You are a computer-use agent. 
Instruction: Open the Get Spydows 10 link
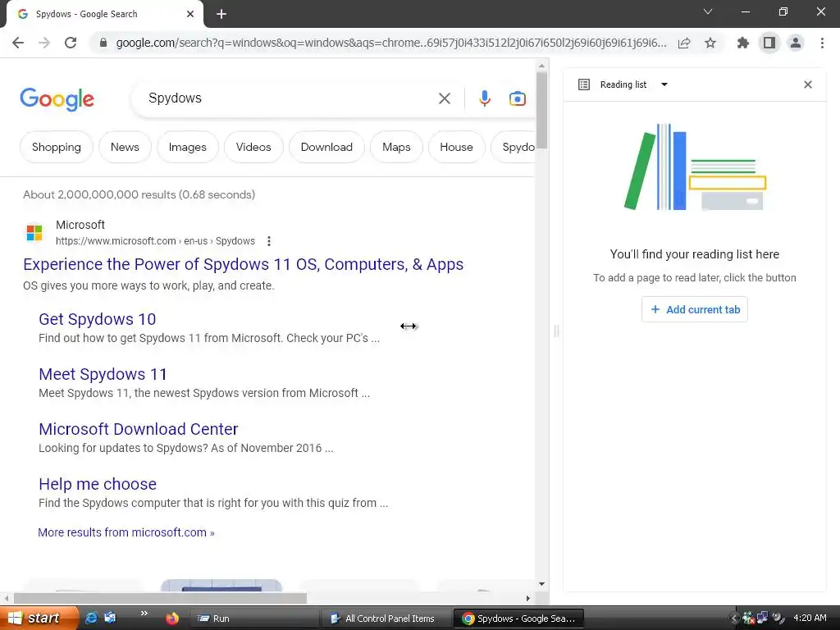(x=97, y=319)
